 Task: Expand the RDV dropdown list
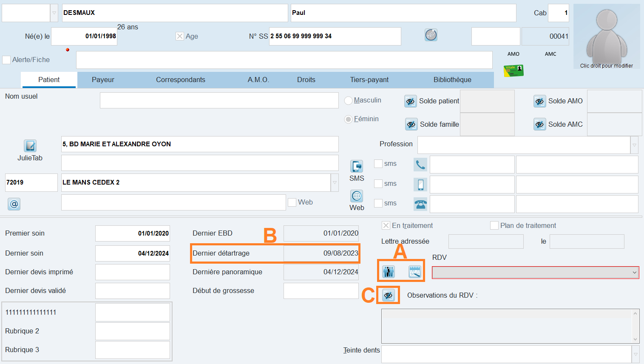(635, 273)
